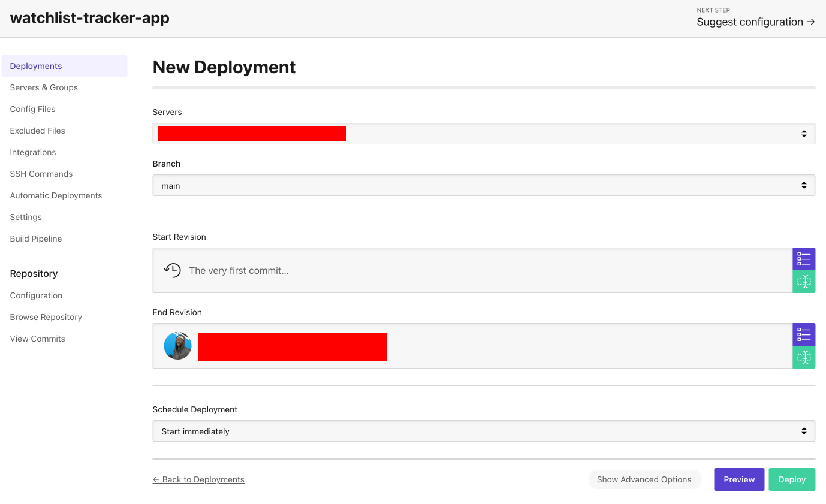Click the stepper arrows on the Servers dropdown

(x=804, y=134)
